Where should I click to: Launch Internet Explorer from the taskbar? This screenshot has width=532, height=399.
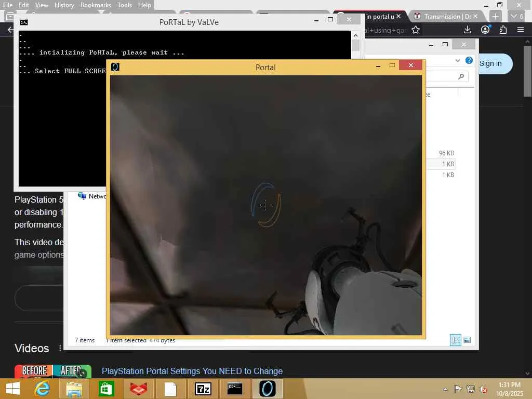42,389
